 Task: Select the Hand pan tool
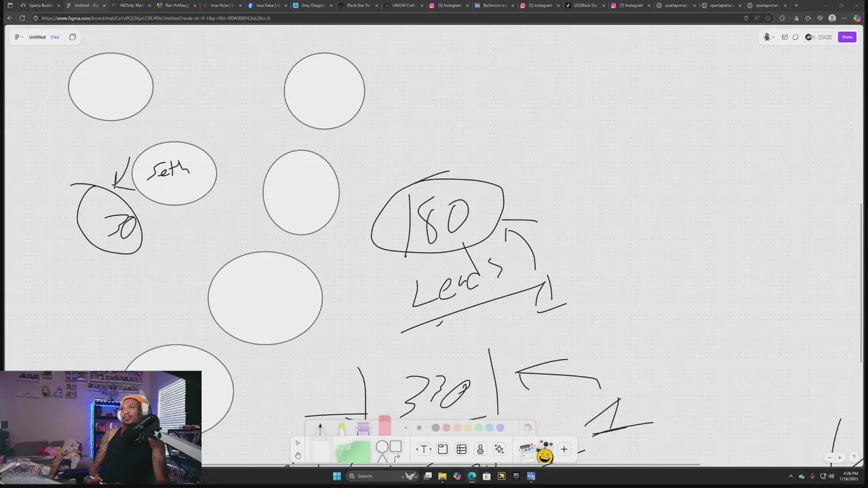point(298,455)
